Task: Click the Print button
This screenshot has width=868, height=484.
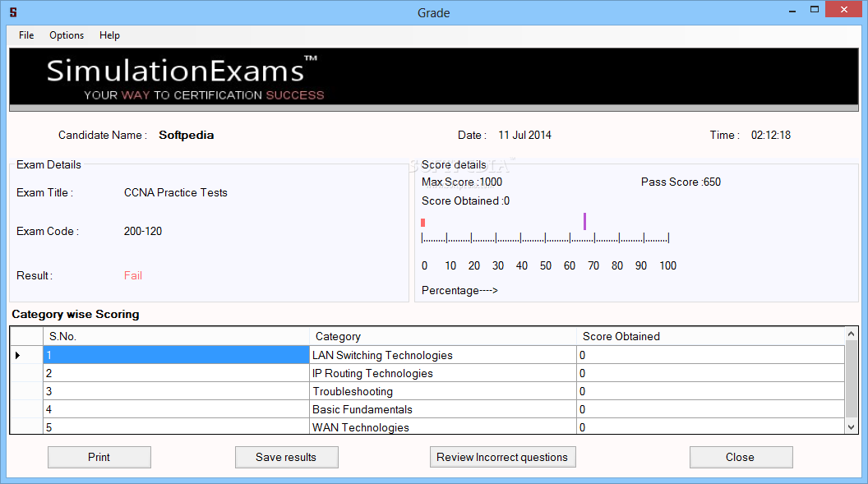Action: tap(99, 457)
